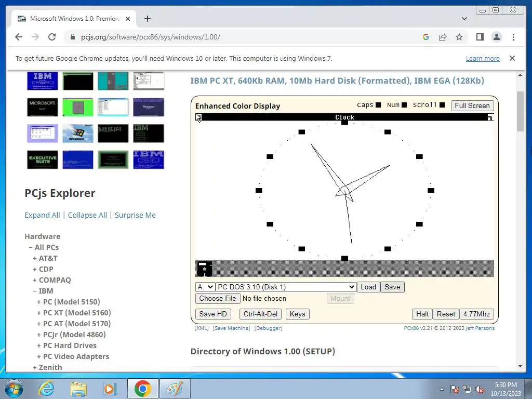
Task: Click the floppy disk icon in Windows 1.0
Action: pos(204,269)
